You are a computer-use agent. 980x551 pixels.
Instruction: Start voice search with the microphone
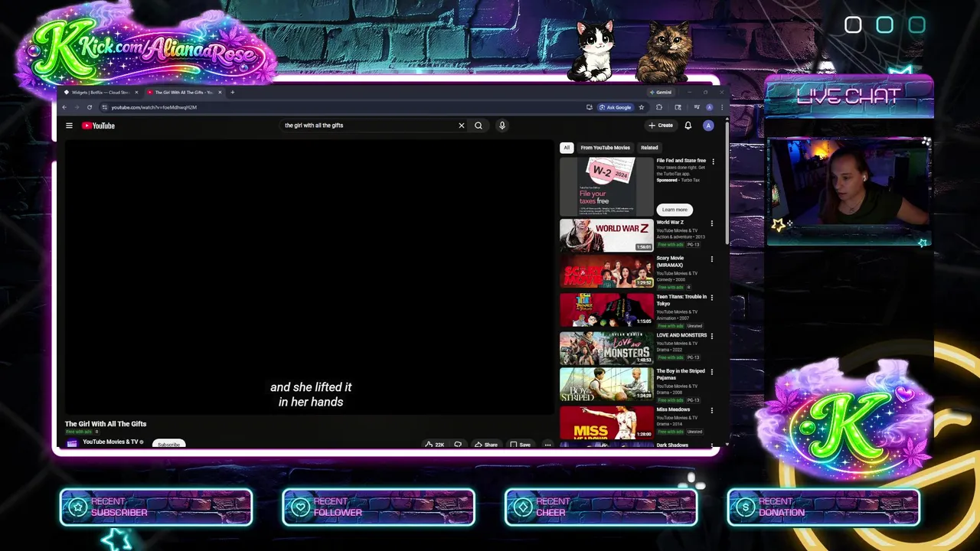point(502,126)
